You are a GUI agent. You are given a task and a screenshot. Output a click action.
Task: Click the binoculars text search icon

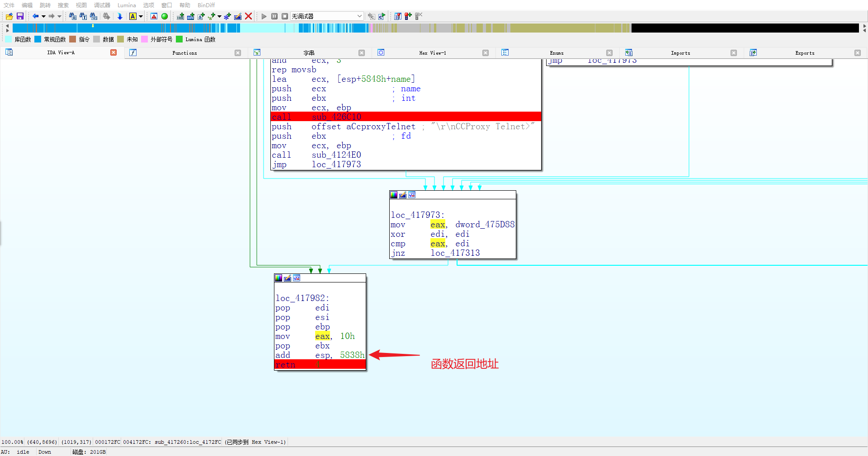[x=83, y=16]
